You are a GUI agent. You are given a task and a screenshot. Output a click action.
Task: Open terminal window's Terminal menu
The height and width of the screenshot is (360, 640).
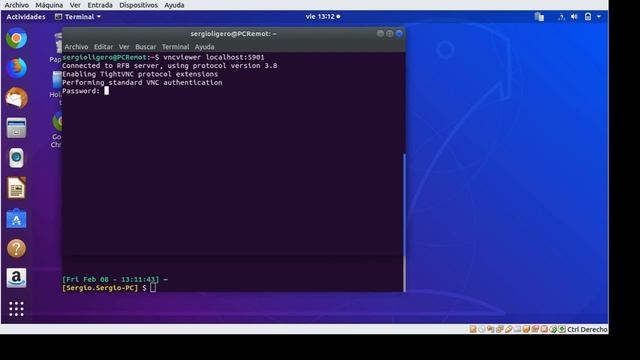click(x=176, y=47)
